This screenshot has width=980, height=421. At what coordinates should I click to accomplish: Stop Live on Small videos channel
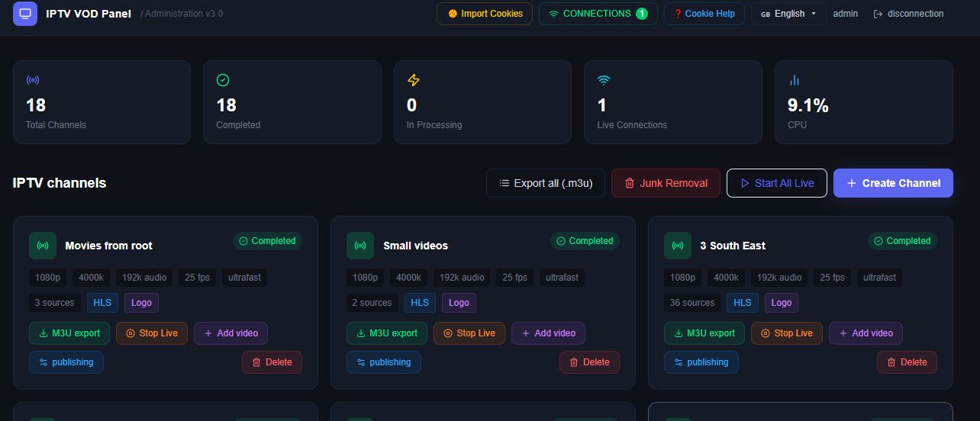pyautogui.click(x=469, y=333)
